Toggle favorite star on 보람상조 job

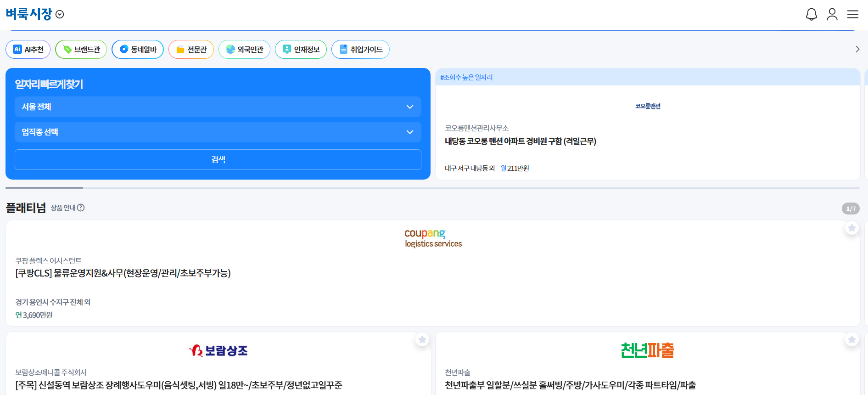point(422,339)
